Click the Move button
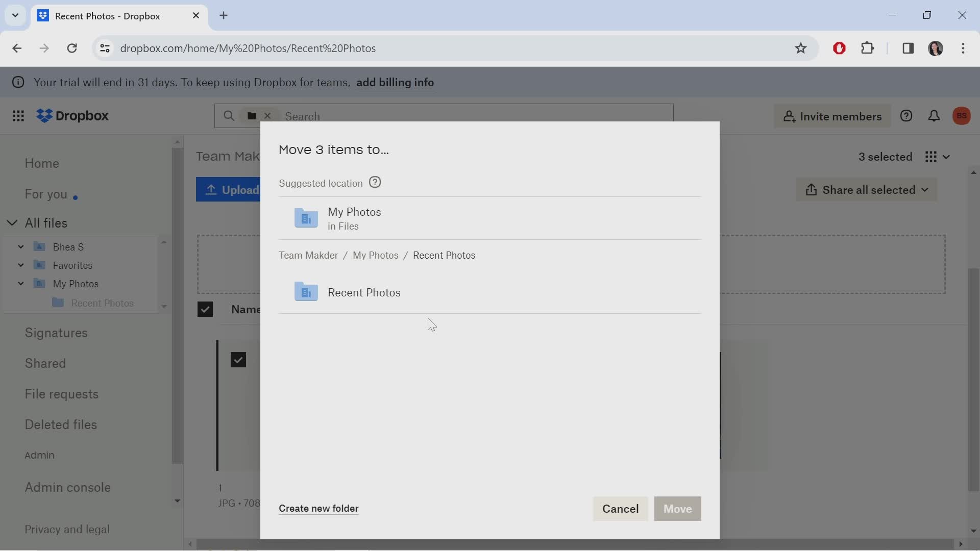The image size is (980, 551). coord(678,509)
